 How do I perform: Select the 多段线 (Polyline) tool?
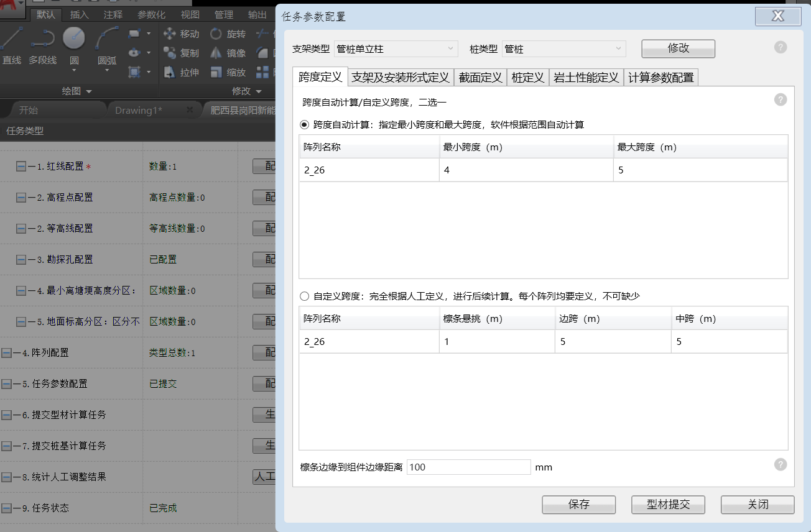(x=42, y=45)
